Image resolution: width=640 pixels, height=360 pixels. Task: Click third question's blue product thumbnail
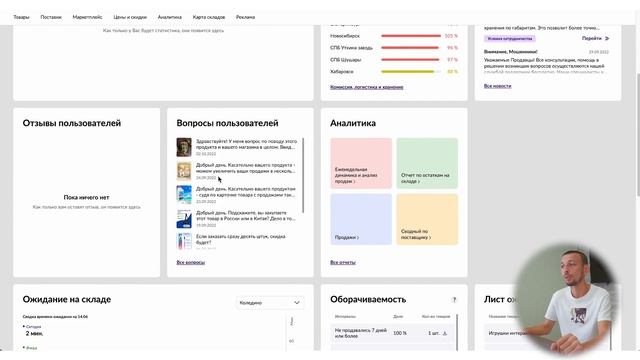click(x=184, y=195)
